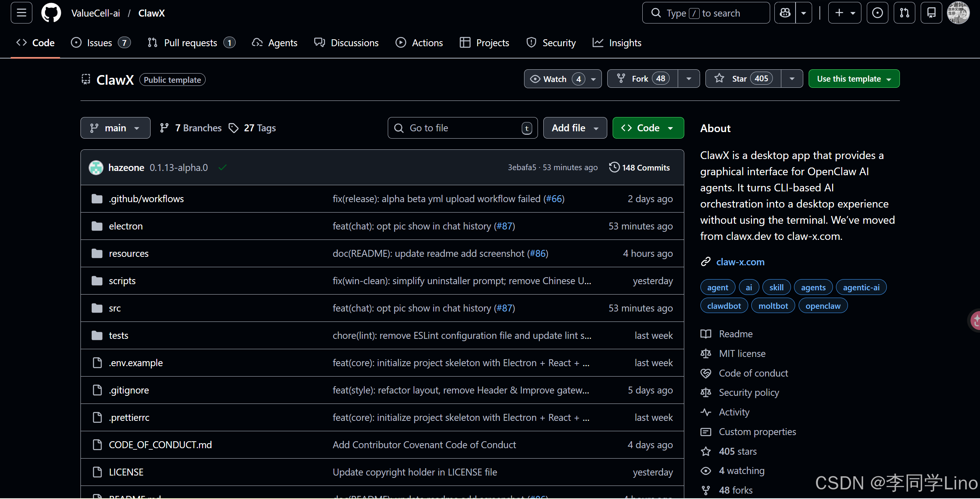980x499 pixels.
Task: Open Copilot chat icon in header
Action: click(x=785, y=13)
